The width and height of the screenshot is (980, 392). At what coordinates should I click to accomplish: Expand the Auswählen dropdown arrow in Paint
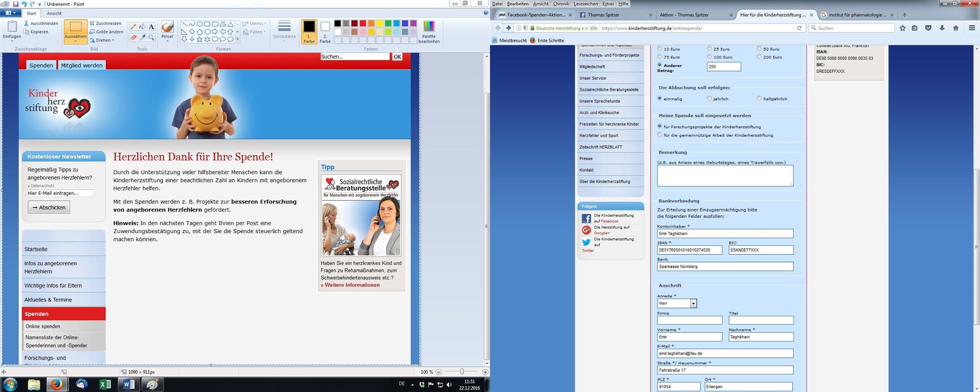(76, 41)
